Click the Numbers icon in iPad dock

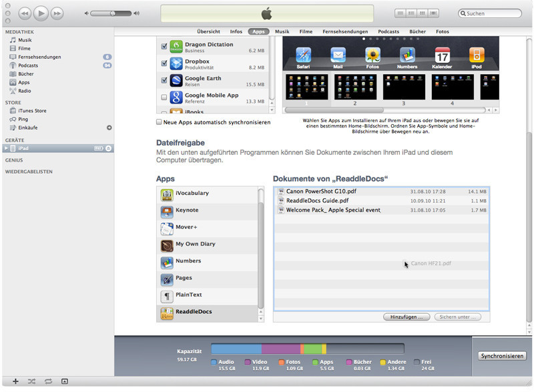407,55
